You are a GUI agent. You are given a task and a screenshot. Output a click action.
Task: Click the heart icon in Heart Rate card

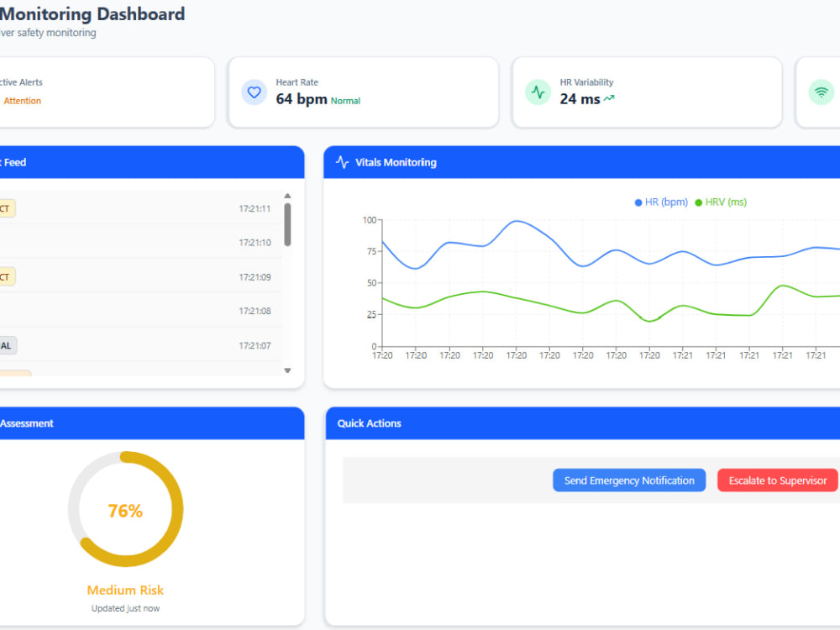pos(254,92)
